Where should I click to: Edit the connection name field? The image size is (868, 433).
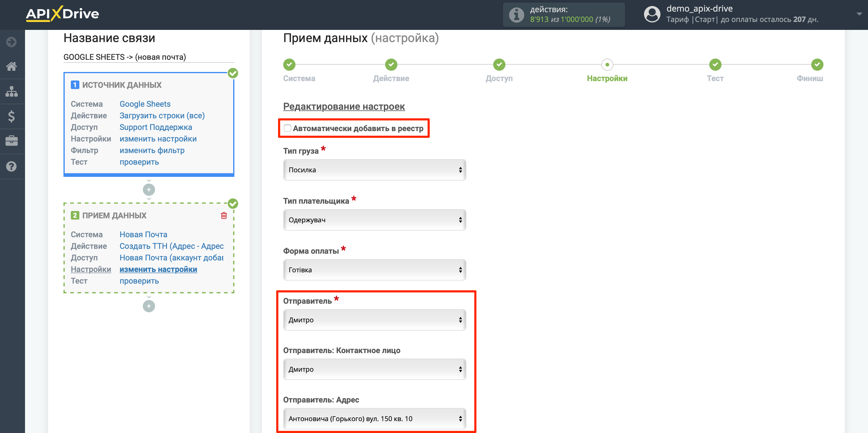[149, 57]
